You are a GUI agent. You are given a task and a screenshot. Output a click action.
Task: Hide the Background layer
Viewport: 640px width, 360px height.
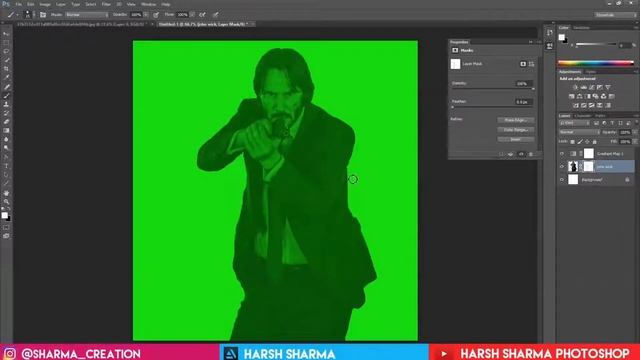pos(562,180)
